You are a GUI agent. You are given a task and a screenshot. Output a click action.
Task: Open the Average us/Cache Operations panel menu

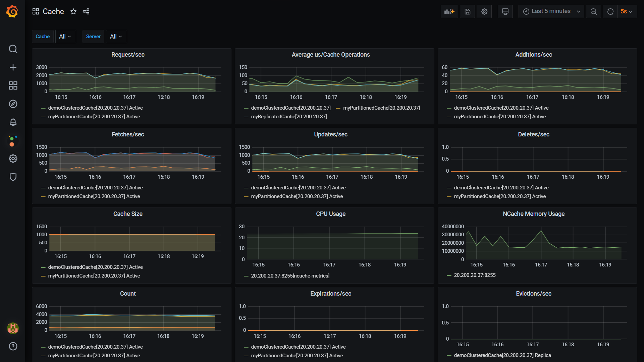click(x=331, y=55)
